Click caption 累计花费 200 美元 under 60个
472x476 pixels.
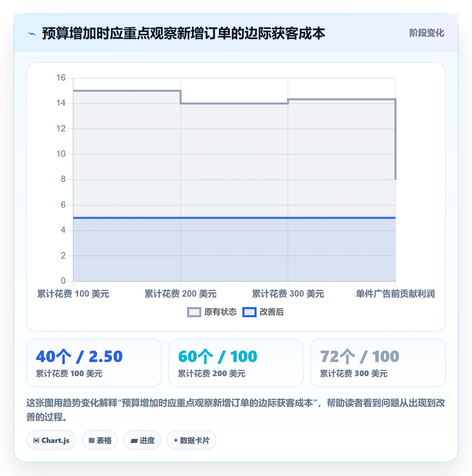(212, 374)
